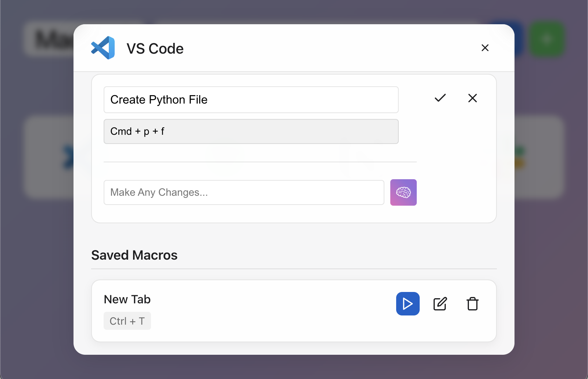Click the blurred blue button behind dialog

[x=519, y=39]
